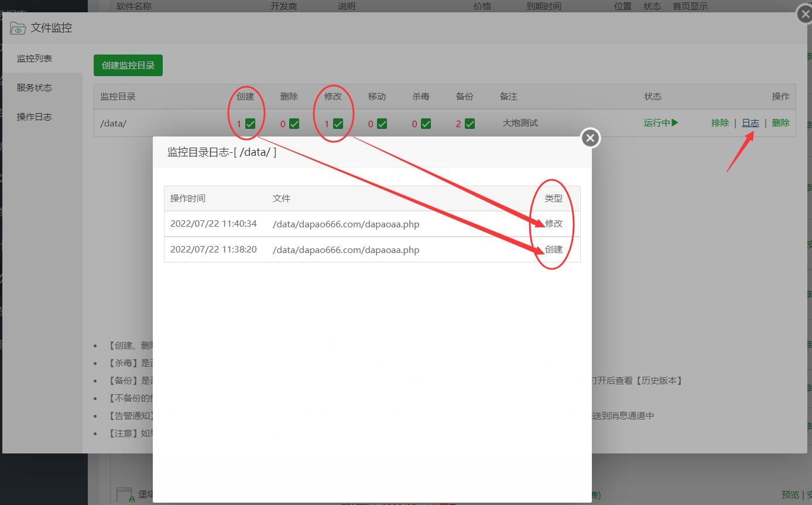812x505 pixels.
Task: Click the 创建 type cell in log
Action: [x=554, y=249]
